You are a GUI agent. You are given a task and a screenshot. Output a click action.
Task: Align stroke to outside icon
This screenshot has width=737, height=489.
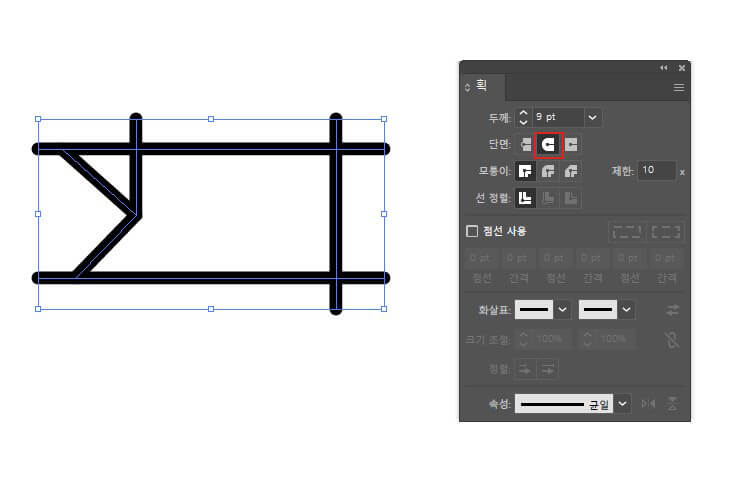571,198
